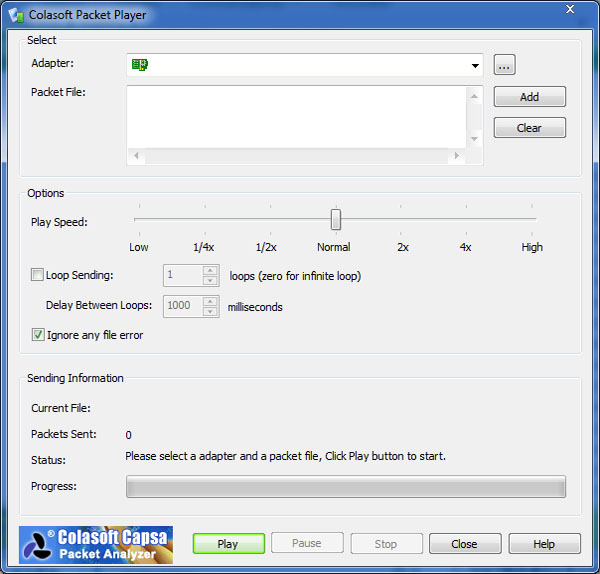This screenshot has height=574, width=600.
Task: Set play speed to High
Action: coord(532,247)
